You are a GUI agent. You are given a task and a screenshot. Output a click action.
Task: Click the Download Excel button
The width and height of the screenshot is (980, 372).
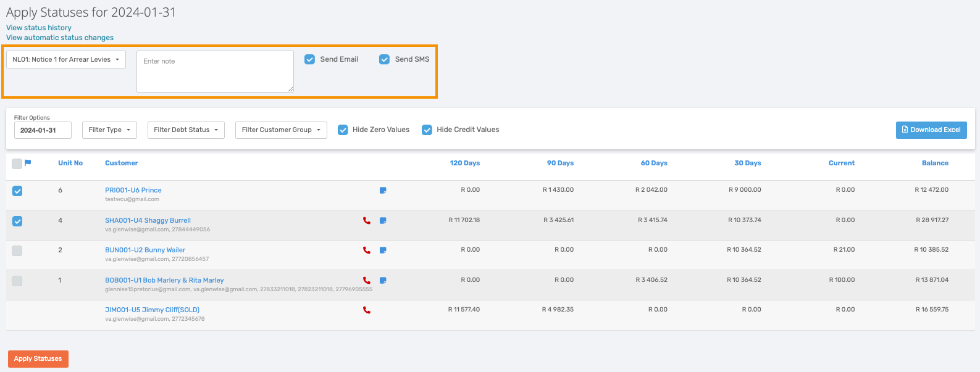[931, 130]
